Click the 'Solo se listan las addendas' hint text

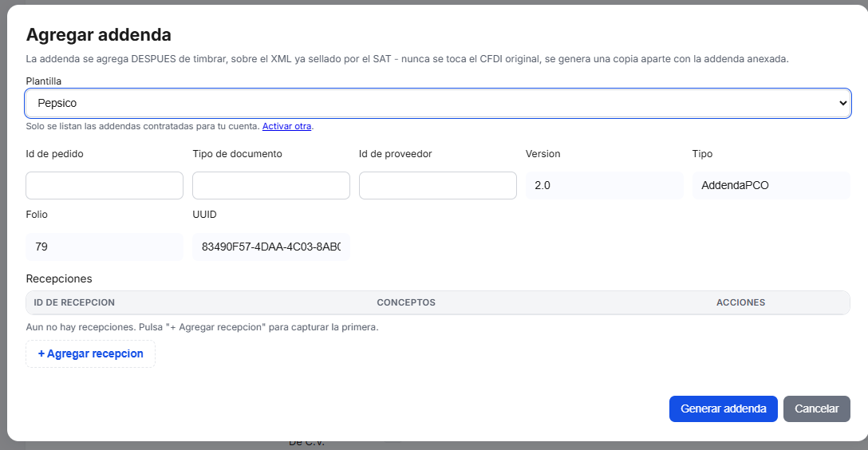pos(143,126)
